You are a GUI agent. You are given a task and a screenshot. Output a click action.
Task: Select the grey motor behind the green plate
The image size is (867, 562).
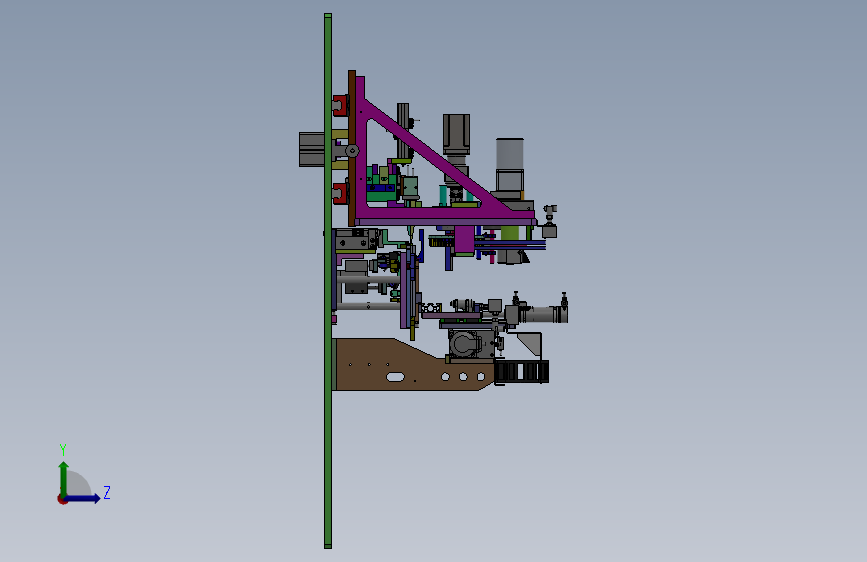point(312,149)
